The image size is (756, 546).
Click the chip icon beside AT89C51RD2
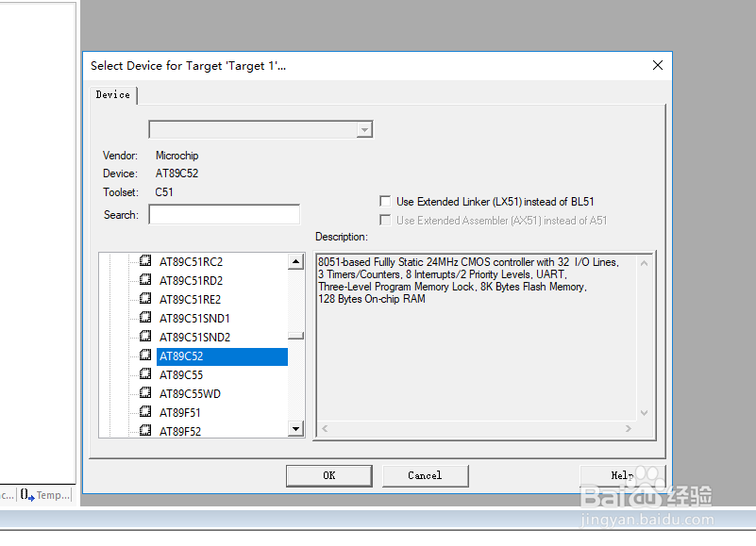(145, 280)
